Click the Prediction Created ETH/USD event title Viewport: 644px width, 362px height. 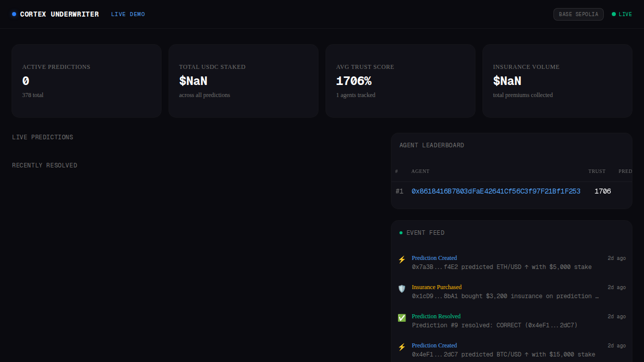click(434, 258)
